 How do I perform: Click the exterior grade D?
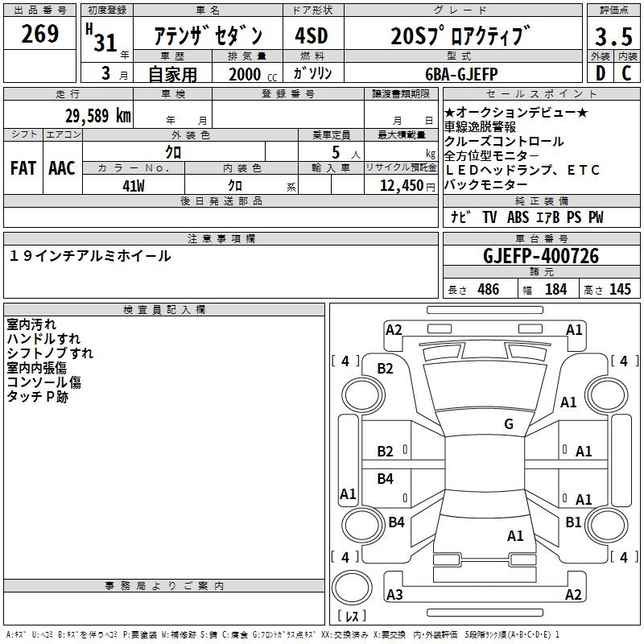601,73
